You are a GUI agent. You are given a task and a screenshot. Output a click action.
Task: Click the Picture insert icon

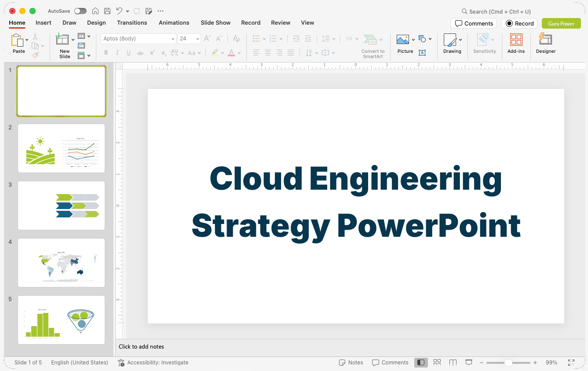click(x=403, y=40)
